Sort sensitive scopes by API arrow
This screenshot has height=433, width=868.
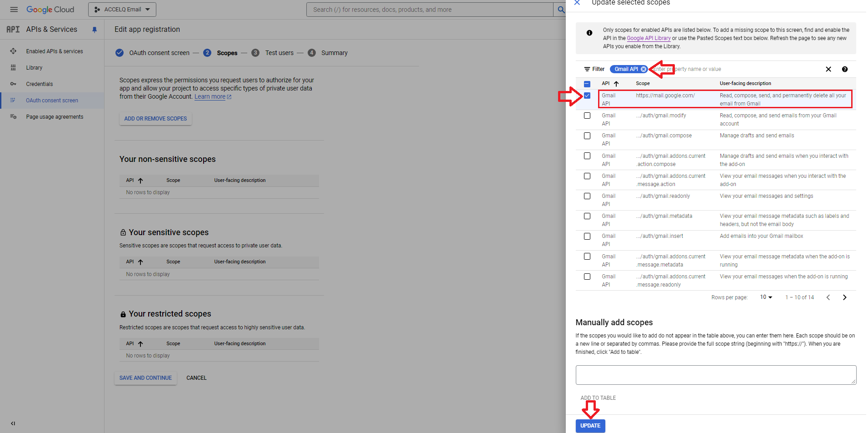[140, 262]
